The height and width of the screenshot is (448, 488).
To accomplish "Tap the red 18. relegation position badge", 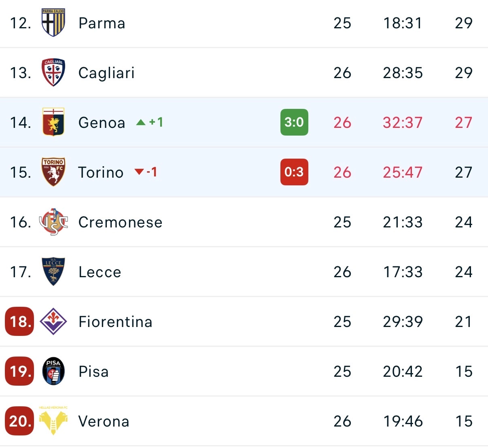I will click(19, 322).
